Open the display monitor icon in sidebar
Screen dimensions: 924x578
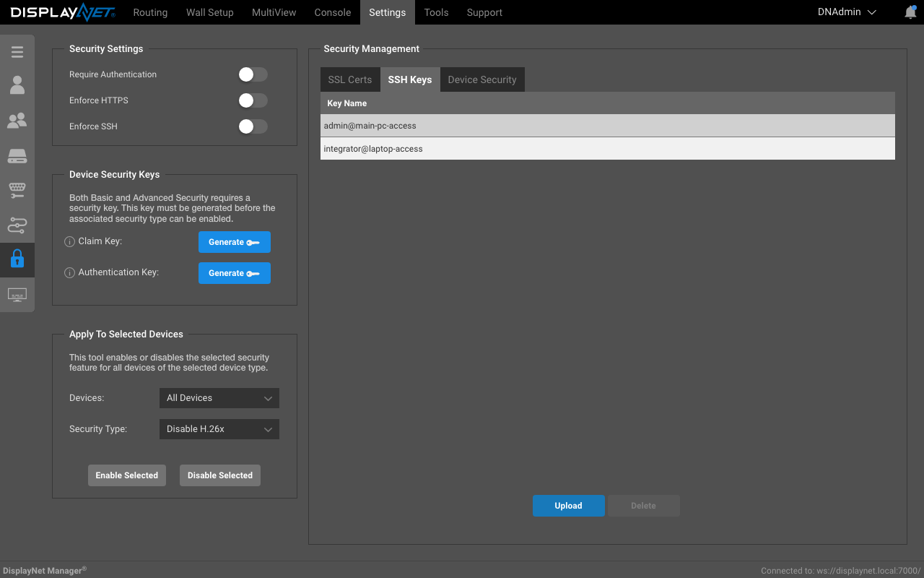tap(17, 295)
